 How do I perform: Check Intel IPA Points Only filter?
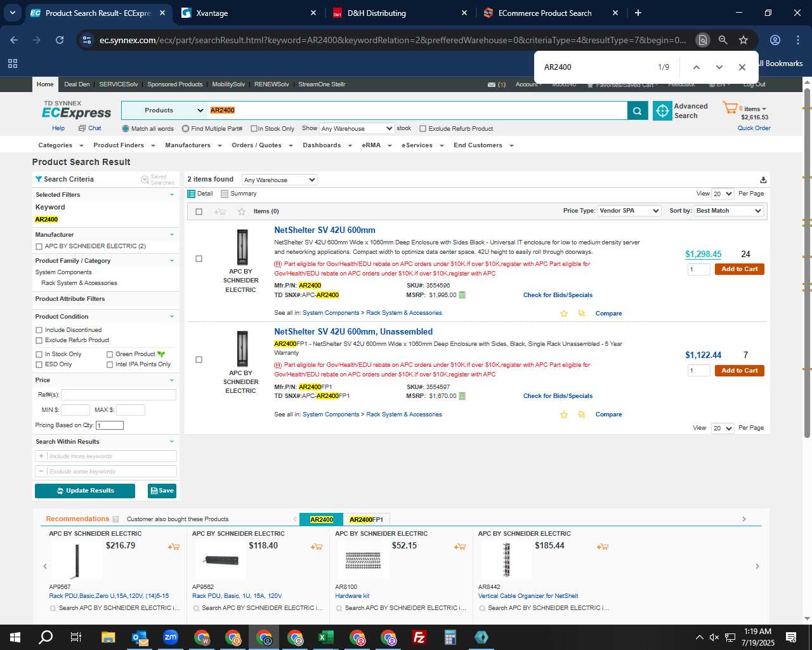pyautogui.click(x=110, y=364)
